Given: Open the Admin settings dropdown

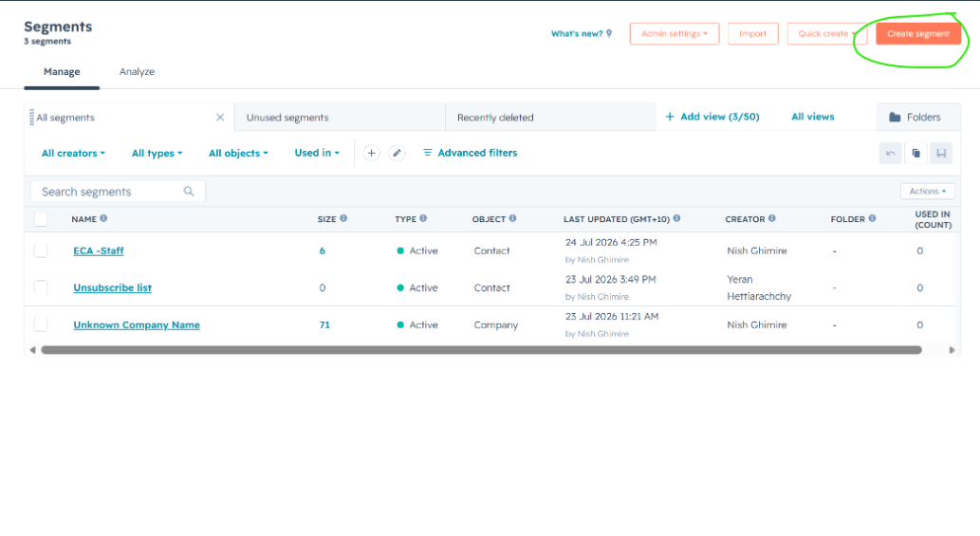Looking at the screenshot, I should 675,34.
